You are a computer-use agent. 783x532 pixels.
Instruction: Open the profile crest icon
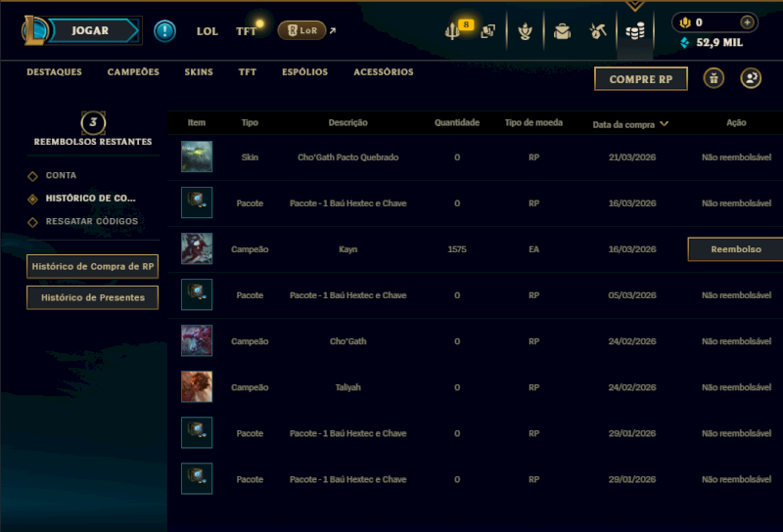point(525,31)
